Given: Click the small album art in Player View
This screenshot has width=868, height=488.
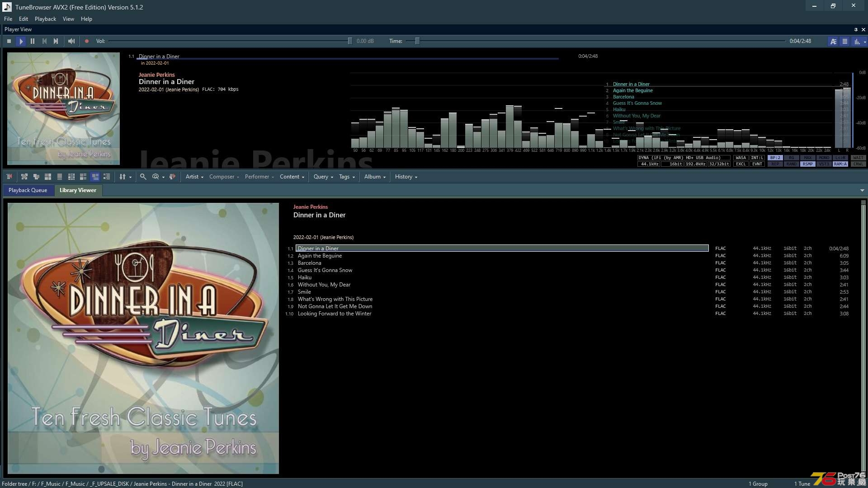Looking at the screenshot, I should click(63, 108).
